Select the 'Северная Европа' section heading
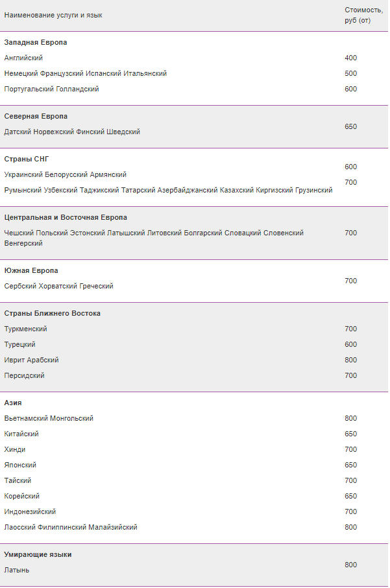 [x=36, y=116]
